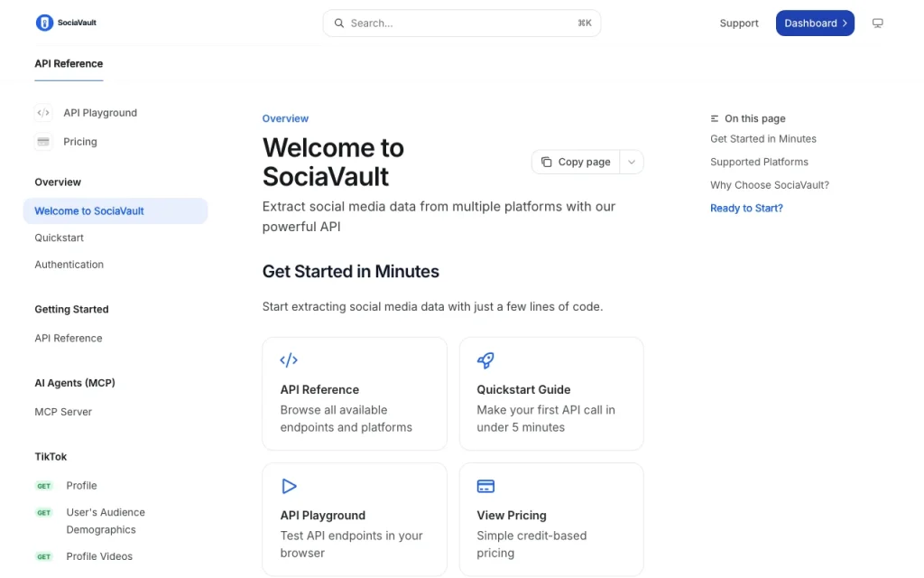This screenshot has height=578, width=924.
Task: Open the Dashboard button
Action: (815, 23)
